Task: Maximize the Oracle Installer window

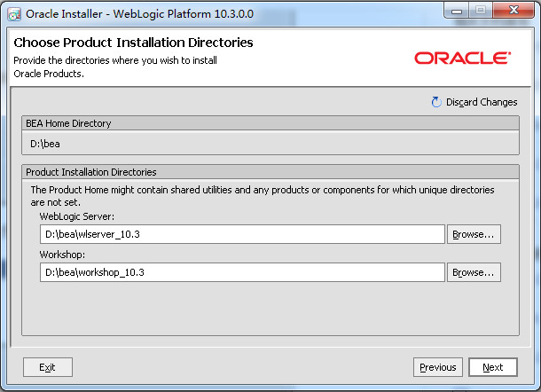Action: (481, 11)
